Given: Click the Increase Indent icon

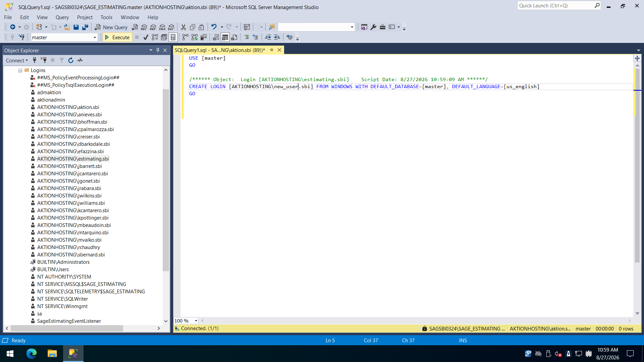Looking at the screenshot, I should click(277, 37).
